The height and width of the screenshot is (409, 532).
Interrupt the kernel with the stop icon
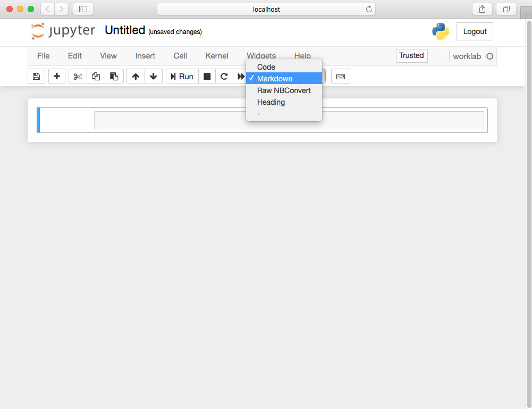207,76
